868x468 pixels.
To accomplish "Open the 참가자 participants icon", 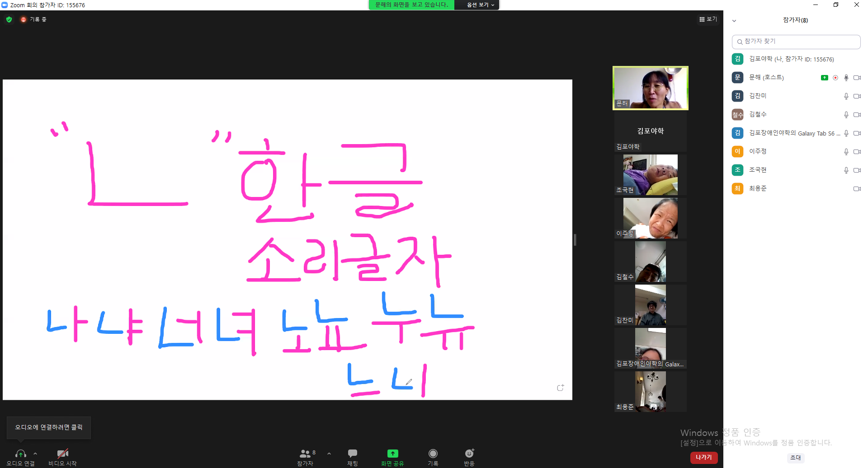I will [x=305, y=454].
